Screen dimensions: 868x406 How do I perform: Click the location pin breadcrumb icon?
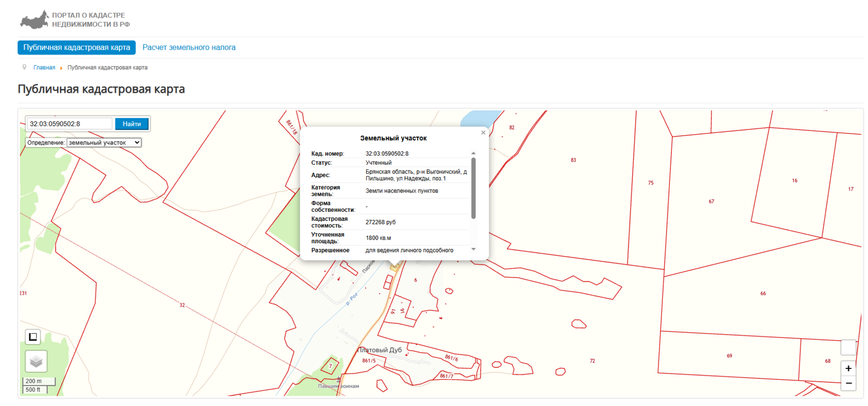click(24, 67)
